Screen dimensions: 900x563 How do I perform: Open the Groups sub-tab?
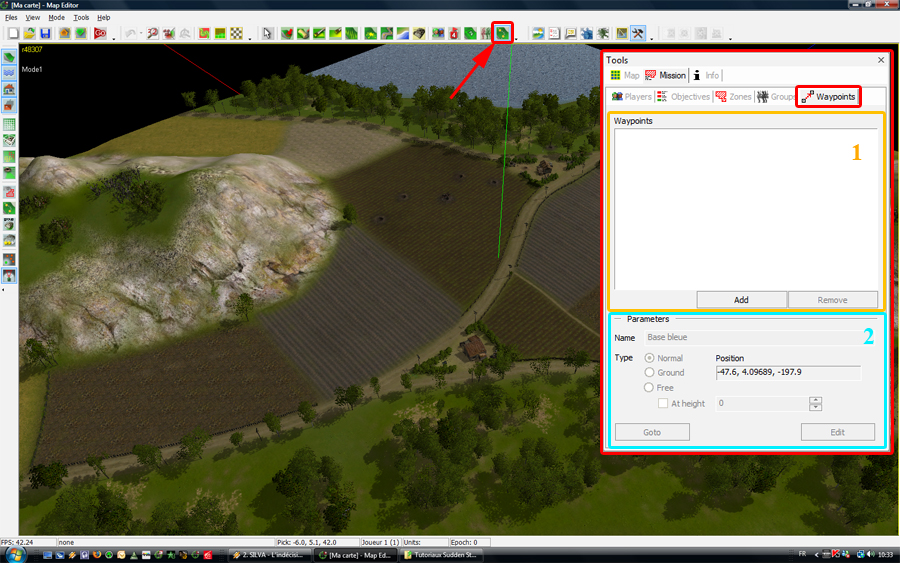tap(775, 96)
